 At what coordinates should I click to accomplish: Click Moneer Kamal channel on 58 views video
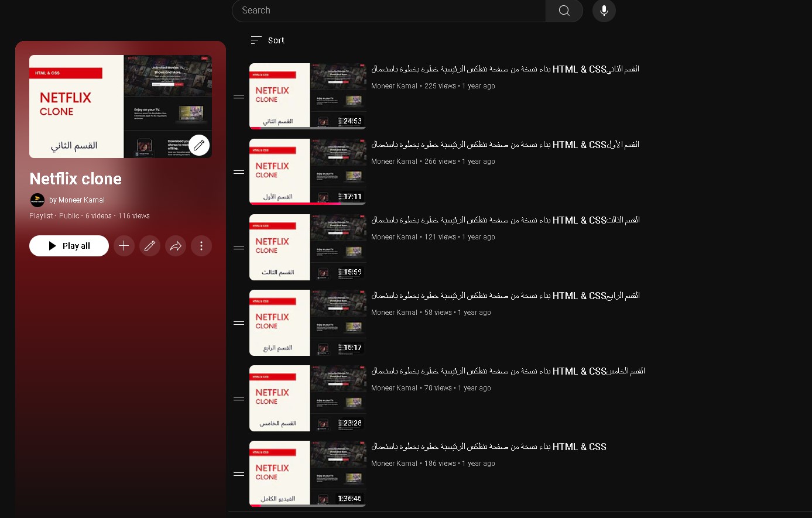click(x=395, y=313)
